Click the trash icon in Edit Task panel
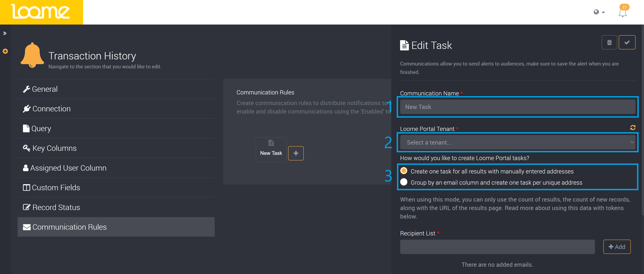 (609, 42)
